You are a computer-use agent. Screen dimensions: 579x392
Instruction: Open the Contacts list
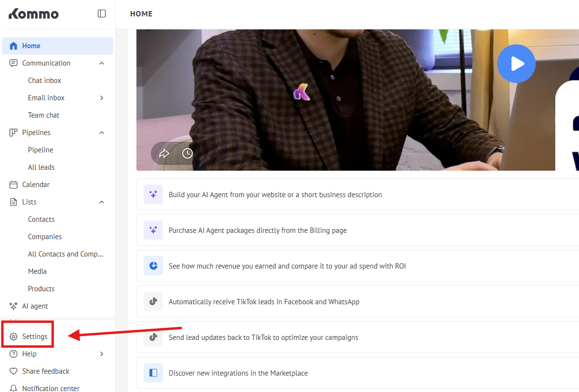(x=41, y=219)
